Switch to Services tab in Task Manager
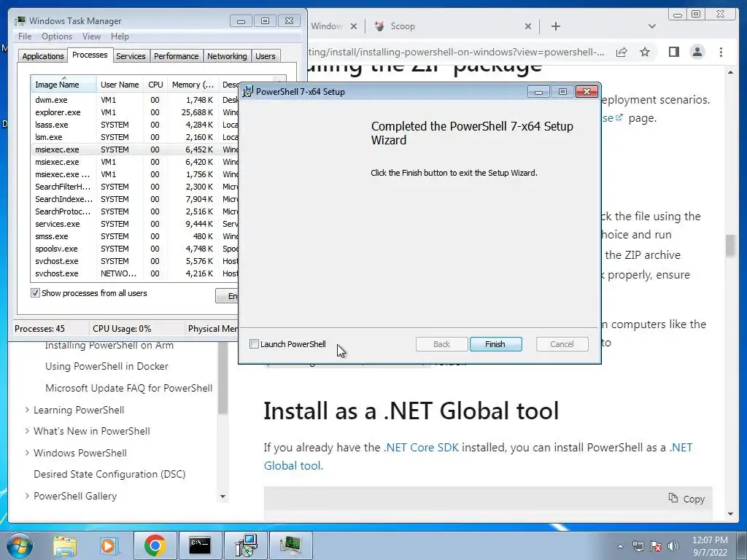Image resolution: width=747 pixels, height=560 pixels. [x=131, y=56]
